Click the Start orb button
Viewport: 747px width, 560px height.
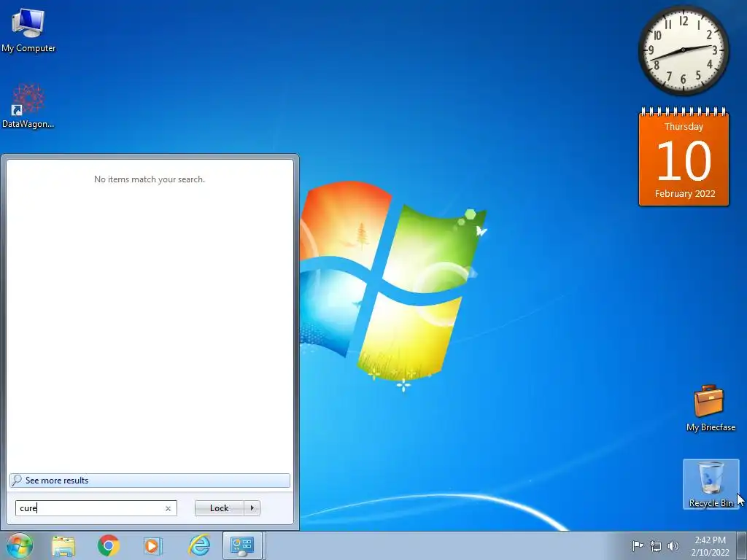pos(19,545)
